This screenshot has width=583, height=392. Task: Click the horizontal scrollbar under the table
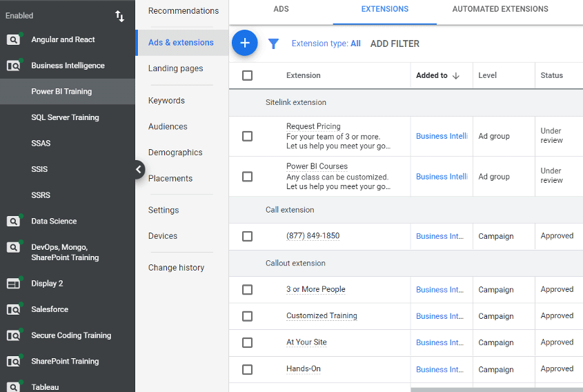(x=497, y=390)
